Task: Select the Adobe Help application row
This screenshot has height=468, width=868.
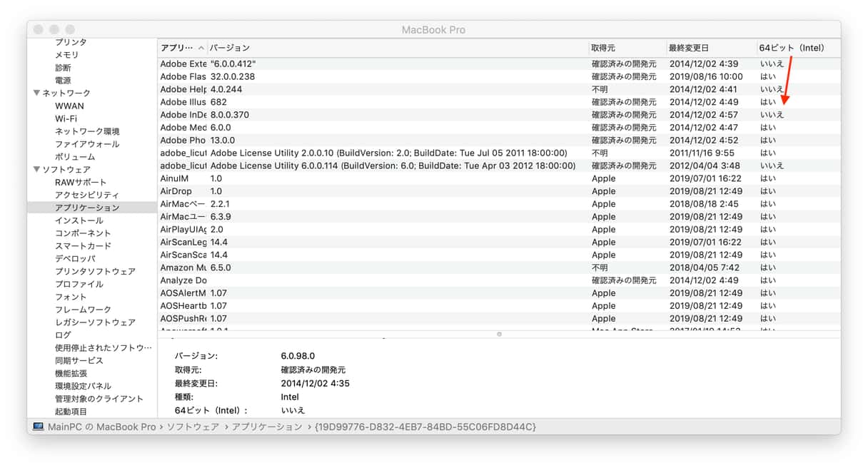Action: tap(499, 89)
